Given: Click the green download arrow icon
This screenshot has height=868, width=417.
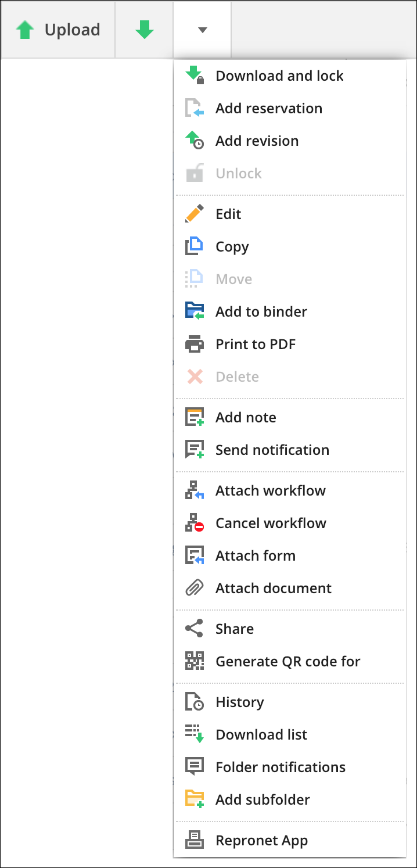Looking at the screenshot, I should 144,30.
